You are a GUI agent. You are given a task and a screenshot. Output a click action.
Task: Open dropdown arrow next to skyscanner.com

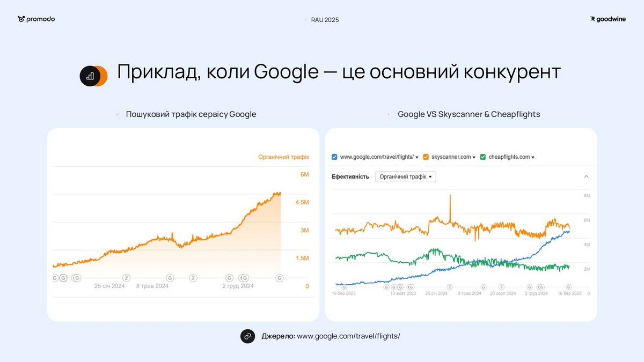(474, 158)
